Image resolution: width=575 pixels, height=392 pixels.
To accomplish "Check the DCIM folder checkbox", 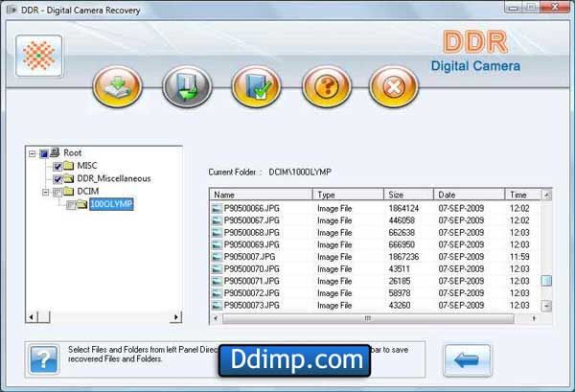I will point(57,192).
